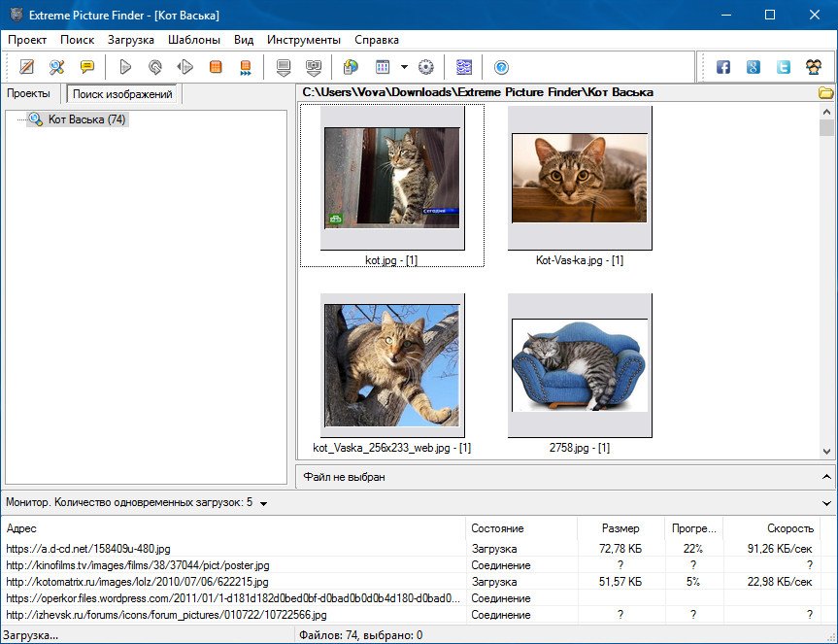
Task: Click the application icon in title bar
Action: 17,15
